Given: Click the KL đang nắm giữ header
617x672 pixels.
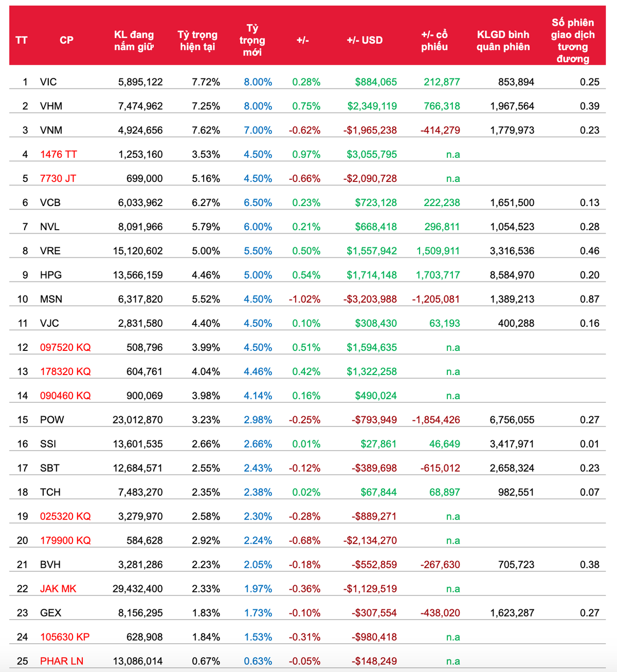Looking at the screenshot, I should pyautogui.click(x=134, y=41).
